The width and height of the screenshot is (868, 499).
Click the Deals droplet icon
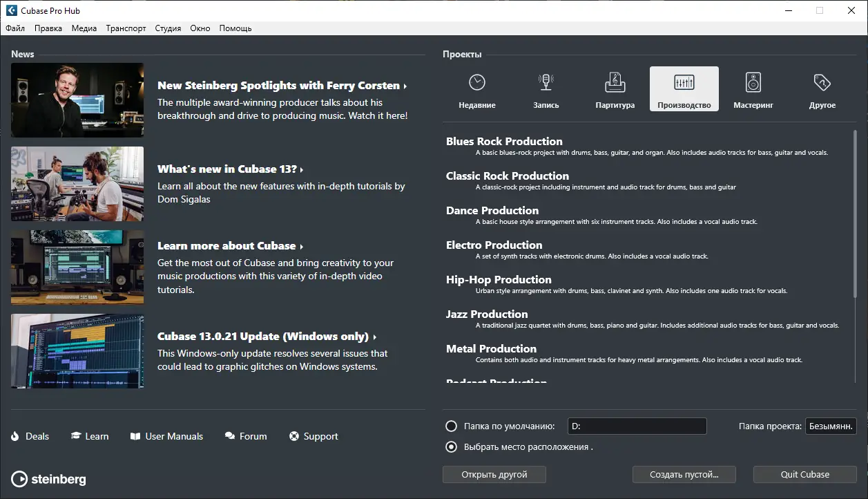(x=15, y=436)
